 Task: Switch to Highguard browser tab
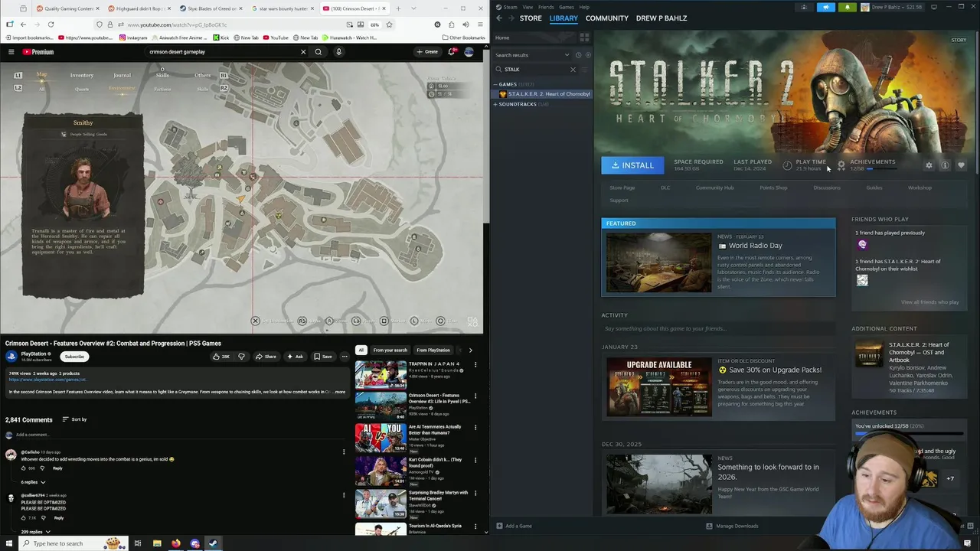(x=138, y=8)
